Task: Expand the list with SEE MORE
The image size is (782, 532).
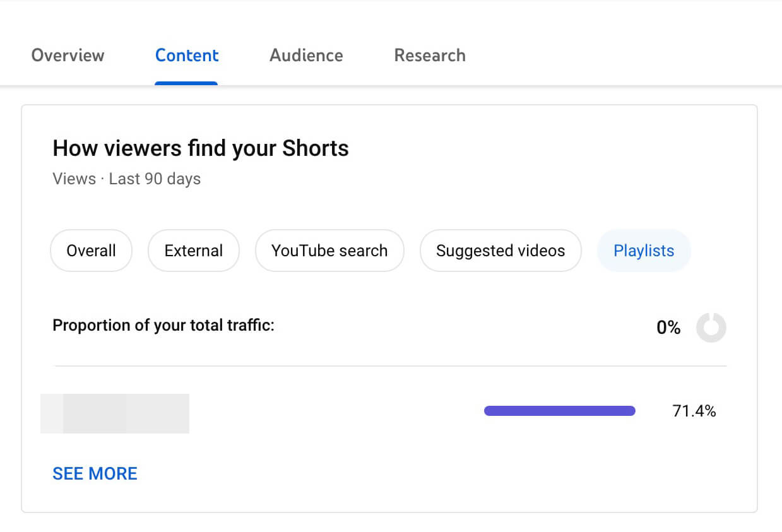Action: [95, 474]
